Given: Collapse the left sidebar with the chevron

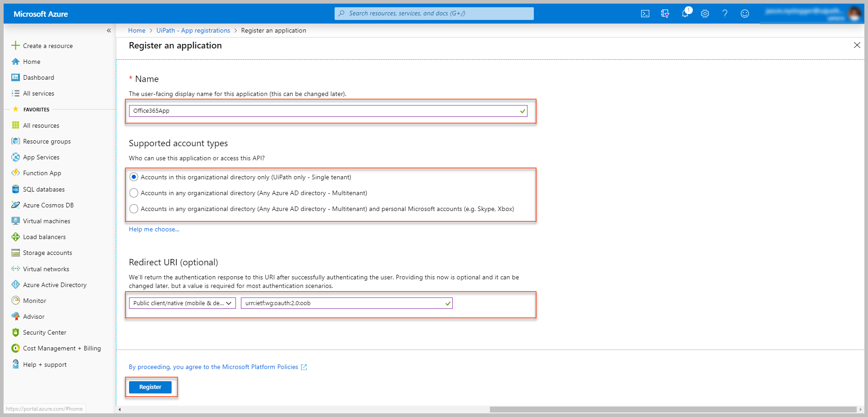Looking at the screenshot, I should click(x=109, y=30).
